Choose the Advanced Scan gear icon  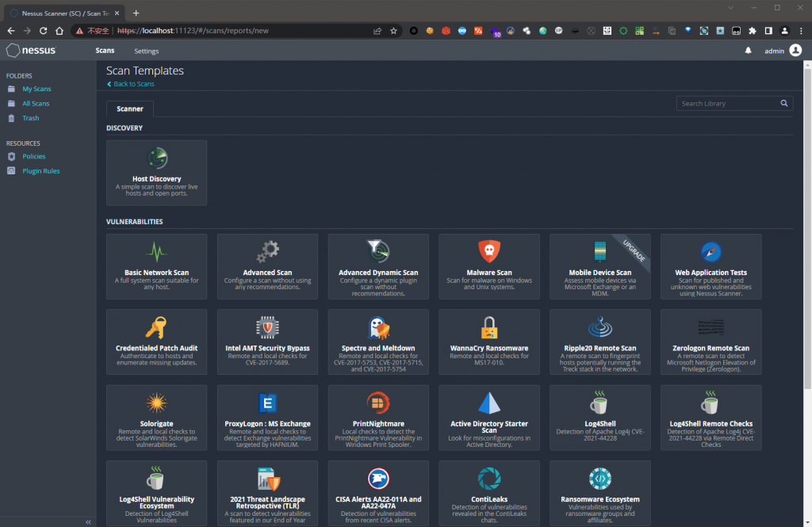pyautogui.click(x=267, y=252)
